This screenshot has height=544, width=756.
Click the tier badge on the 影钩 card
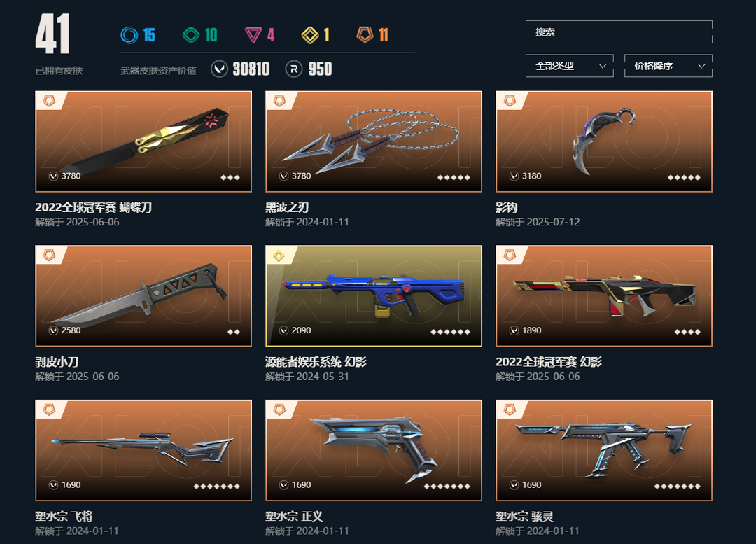pyautogui.click(x=510, y=101)
